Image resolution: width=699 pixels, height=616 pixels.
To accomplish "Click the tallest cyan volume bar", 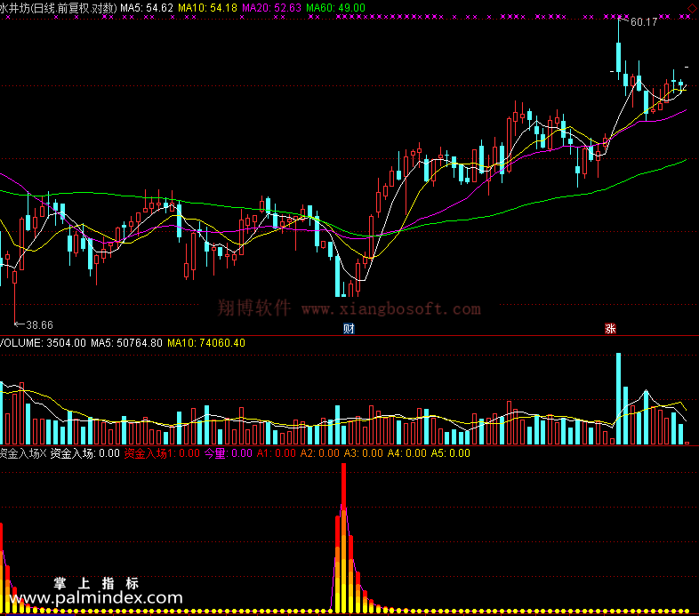I will (618, 398).
